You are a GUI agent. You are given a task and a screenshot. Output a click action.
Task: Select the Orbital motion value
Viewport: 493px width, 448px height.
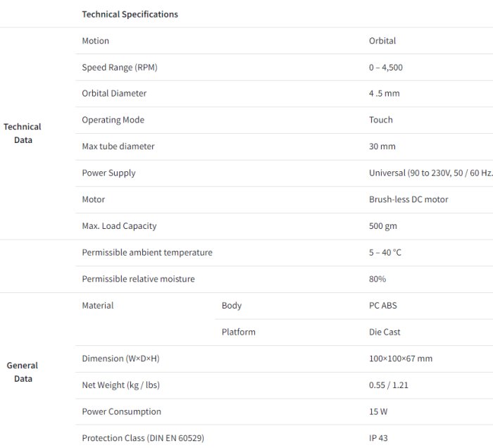coord(382,41)
